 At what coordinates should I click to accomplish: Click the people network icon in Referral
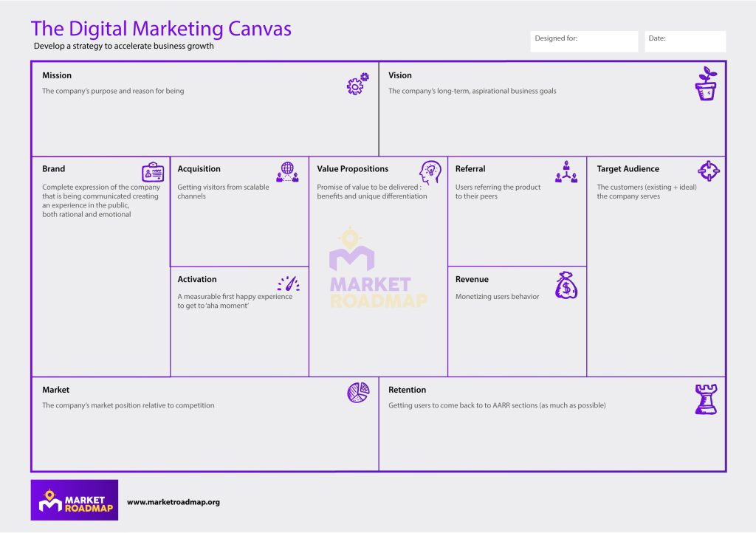[x=566, y=171]
